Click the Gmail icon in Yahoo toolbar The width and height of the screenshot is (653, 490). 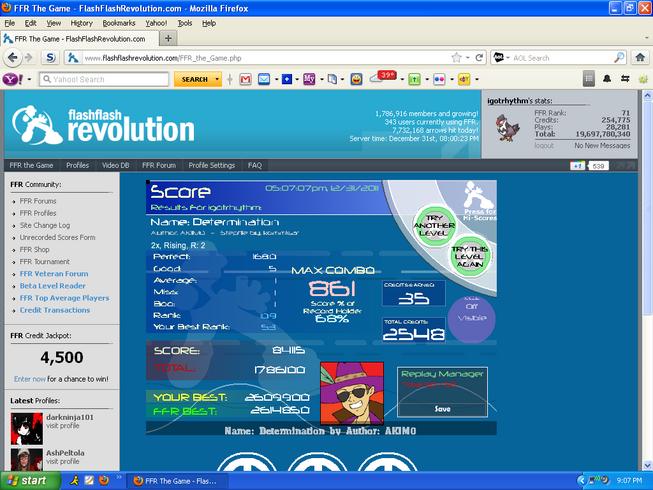(245, 79)
